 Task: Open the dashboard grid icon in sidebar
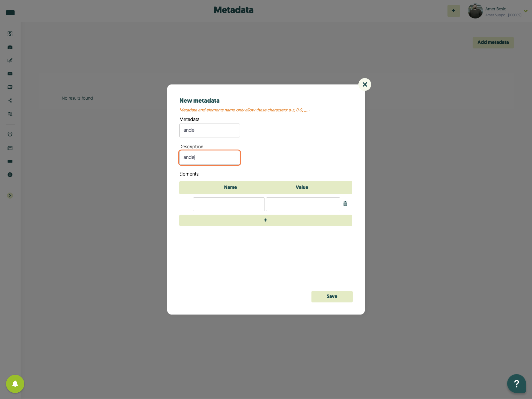coord(10,34)
